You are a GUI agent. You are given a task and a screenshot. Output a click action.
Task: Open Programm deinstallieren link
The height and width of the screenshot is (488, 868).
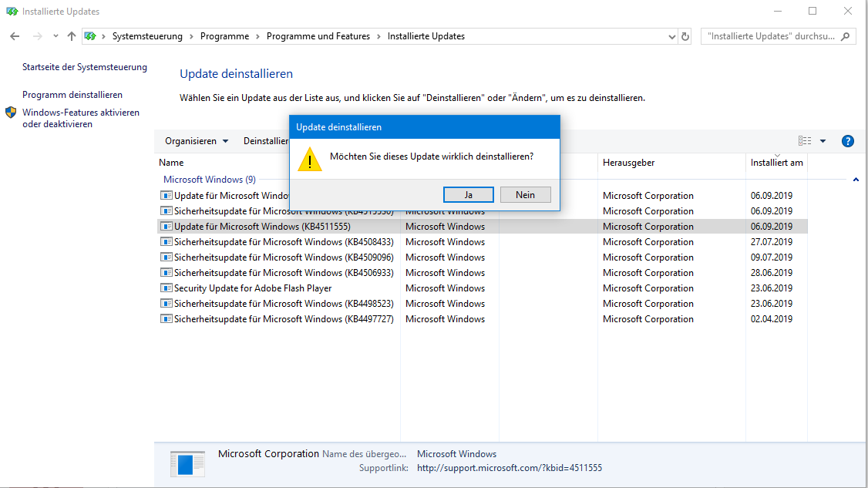[x=72, y=95]
